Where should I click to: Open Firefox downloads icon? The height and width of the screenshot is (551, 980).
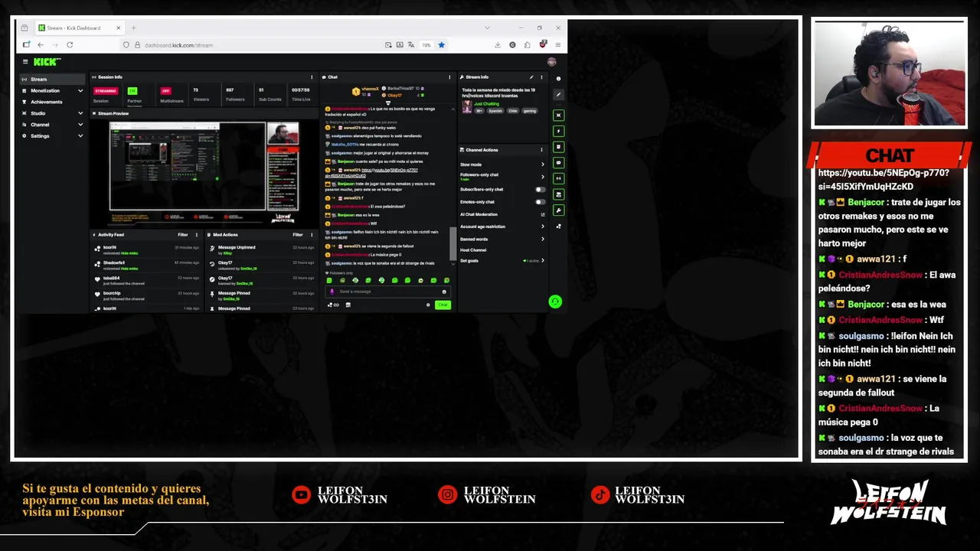498,45
